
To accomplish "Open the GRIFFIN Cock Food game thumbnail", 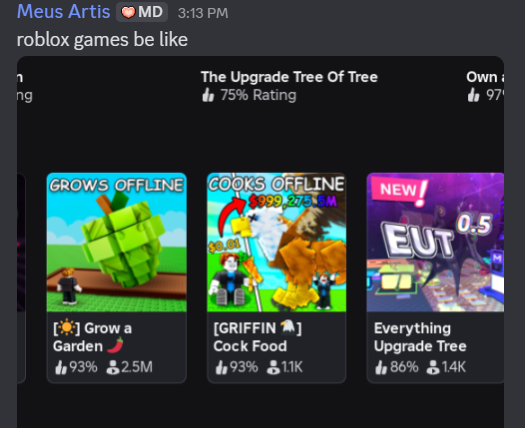I will pyautogui.click(x=276, y=242).
